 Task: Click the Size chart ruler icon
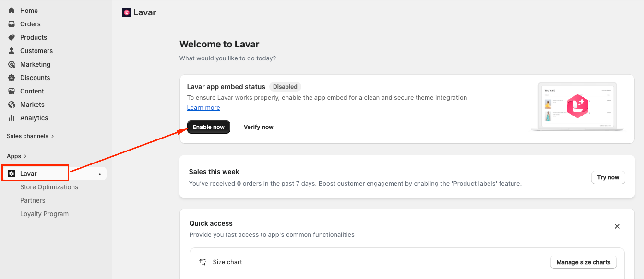point(203,262)
